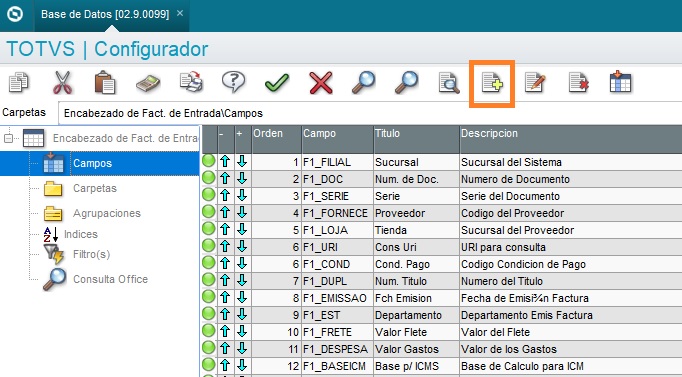Cancel with the red X icon

click(x=321, y=83)
